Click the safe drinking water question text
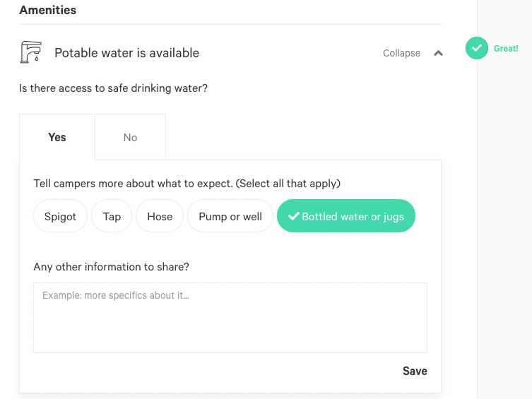 point(113,88)
